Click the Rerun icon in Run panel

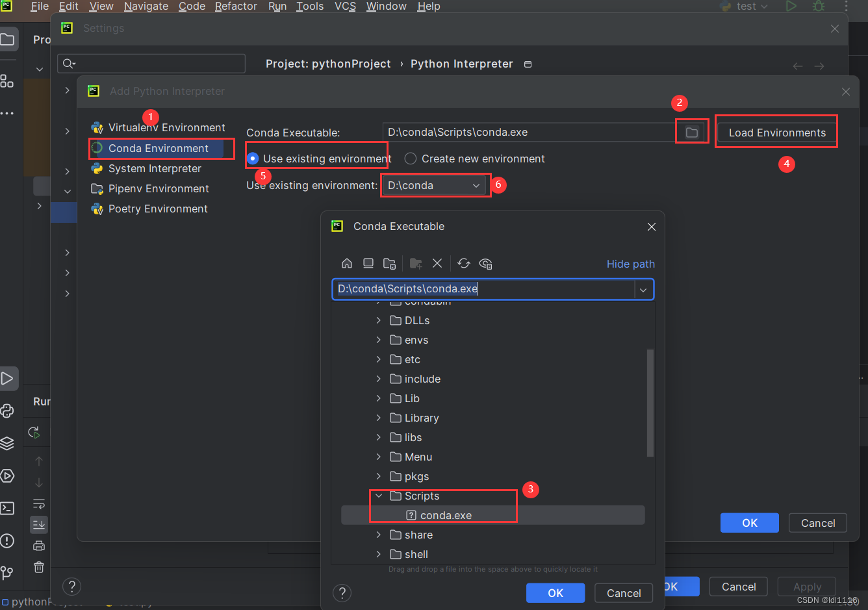(x=34, y=432)
